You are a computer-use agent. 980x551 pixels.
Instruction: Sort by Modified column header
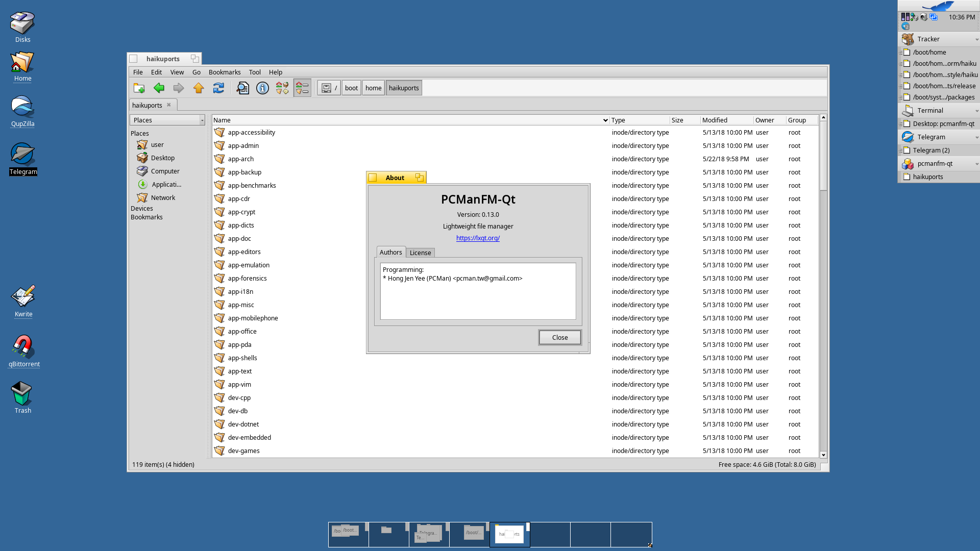click(x=727, y=120)
